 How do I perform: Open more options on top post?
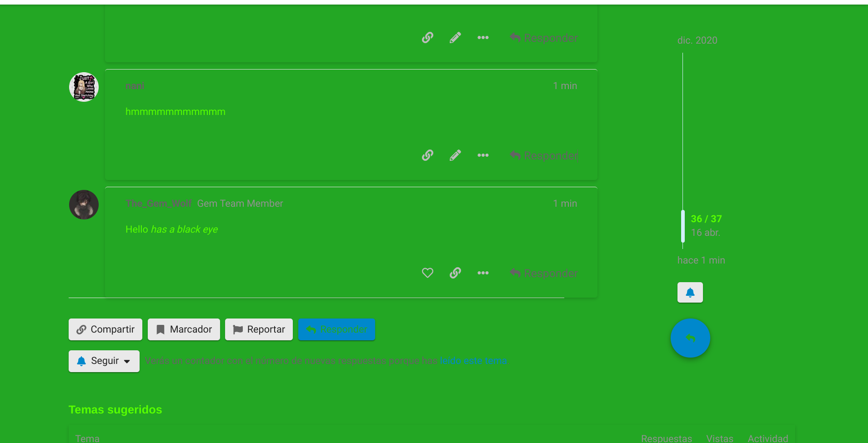[483, 38]
